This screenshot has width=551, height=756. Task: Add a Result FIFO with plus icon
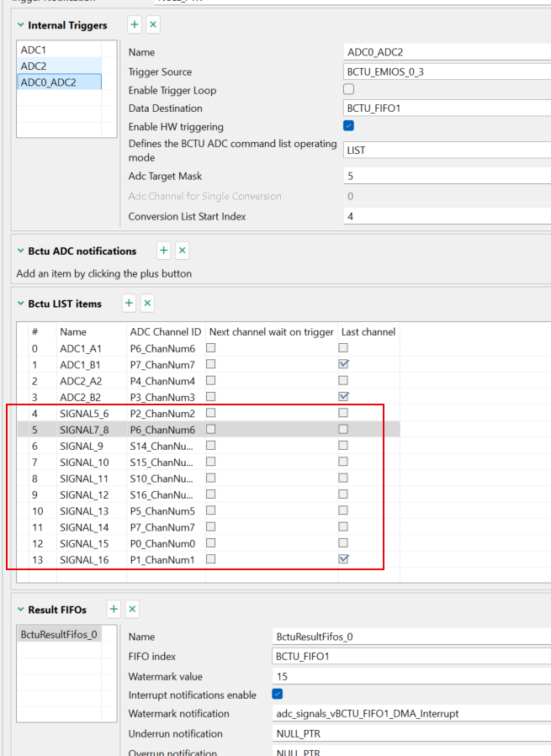click(114, 609)
